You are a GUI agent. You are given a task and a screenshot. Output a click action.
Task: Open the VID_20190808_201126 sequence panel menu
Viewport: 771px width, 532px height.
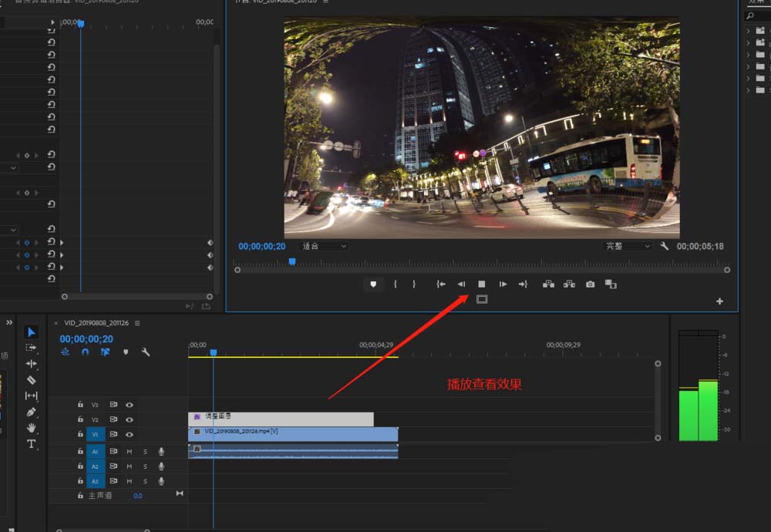click(137, 324)
